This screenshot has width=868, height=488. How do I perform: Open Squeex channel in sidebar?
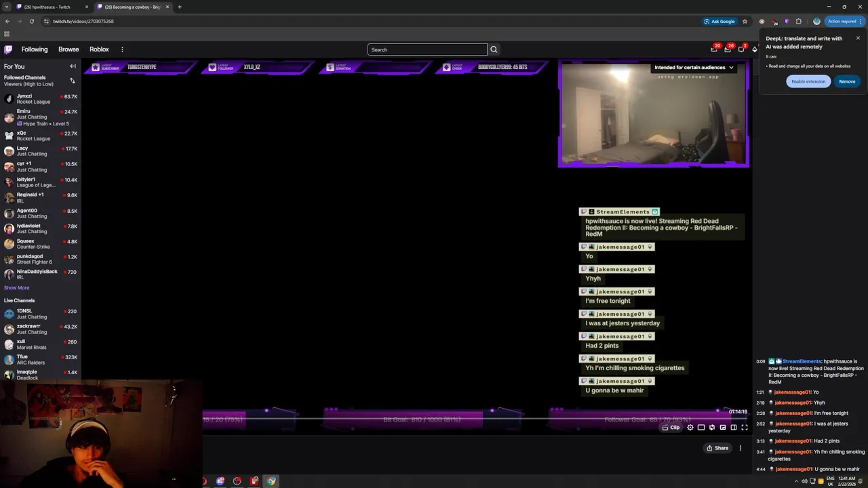(41, 244)
